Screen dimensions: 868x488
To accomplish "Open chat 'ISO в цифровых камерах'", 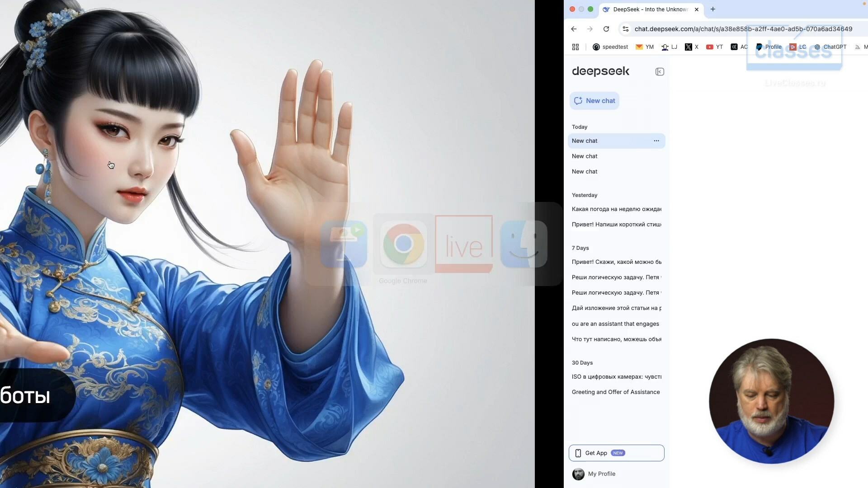I will click(x=617, y=377).
